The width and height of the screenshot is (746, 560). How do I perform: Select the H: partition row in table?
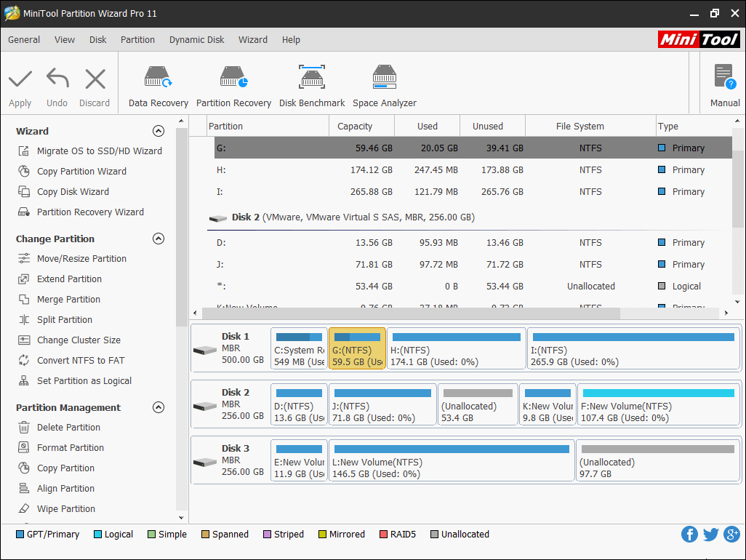(x=473, y=170)
